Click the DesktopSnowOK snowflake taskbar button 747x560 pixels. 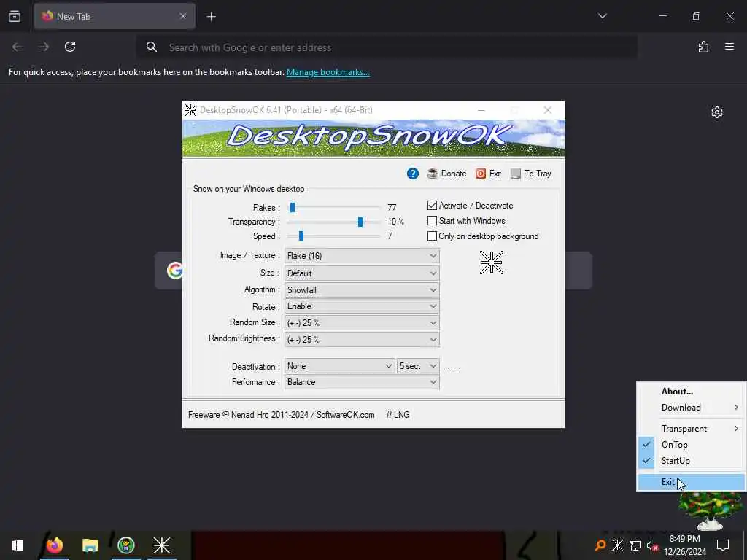point(161,545)
